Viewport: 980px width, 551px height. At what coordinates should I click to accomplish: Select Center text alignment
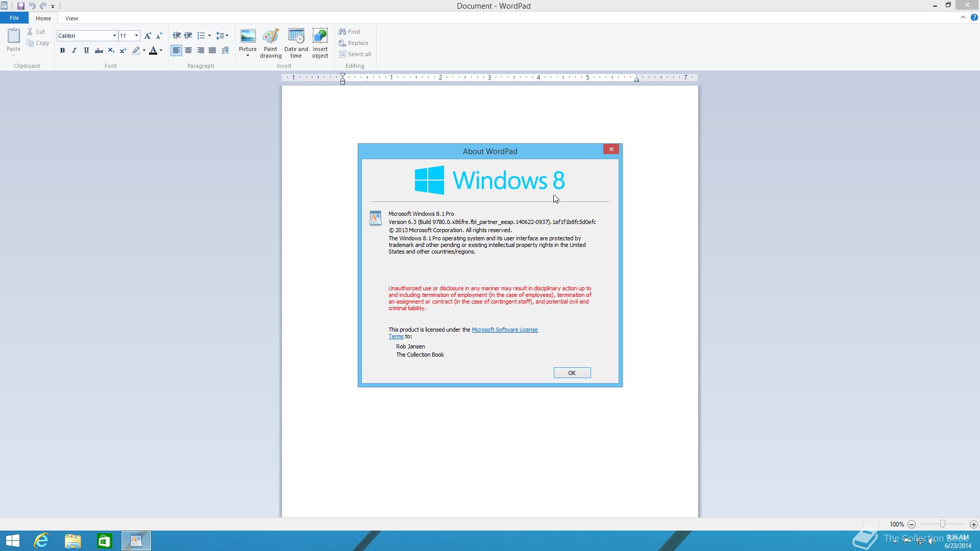[x=188, y=51]
